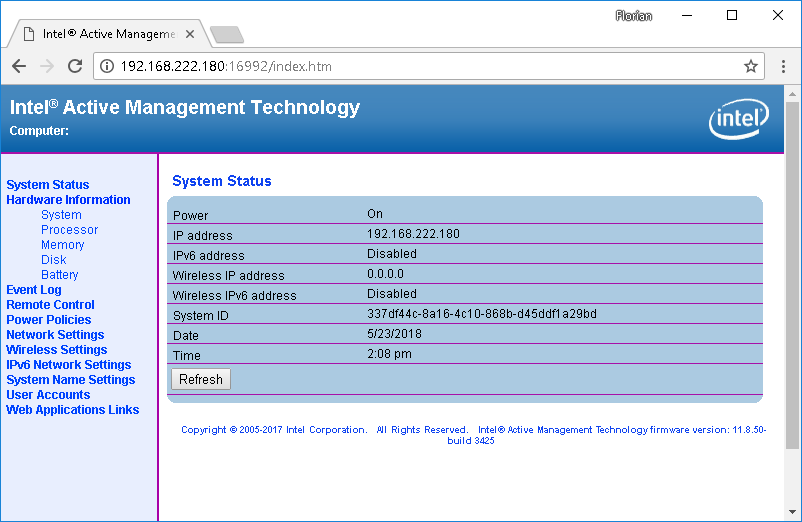This screenshot has width=802, height=522.
Task: Open Network Settings page
Action: click(55, 335)
